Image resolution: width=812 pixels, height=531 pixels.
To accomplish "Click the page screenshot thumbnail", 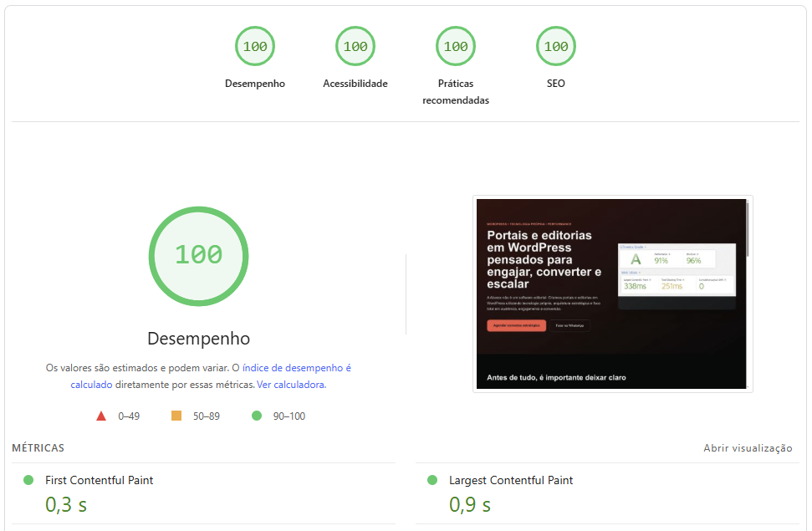I will coord(610,294).
